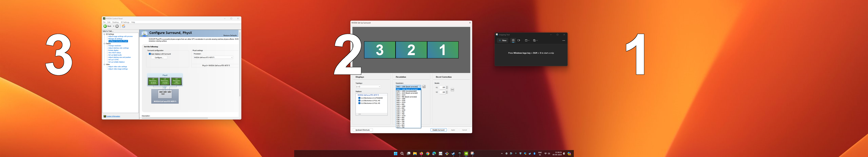
Task: Open Manage 3D settings task
Action: [x=115, y=39]
